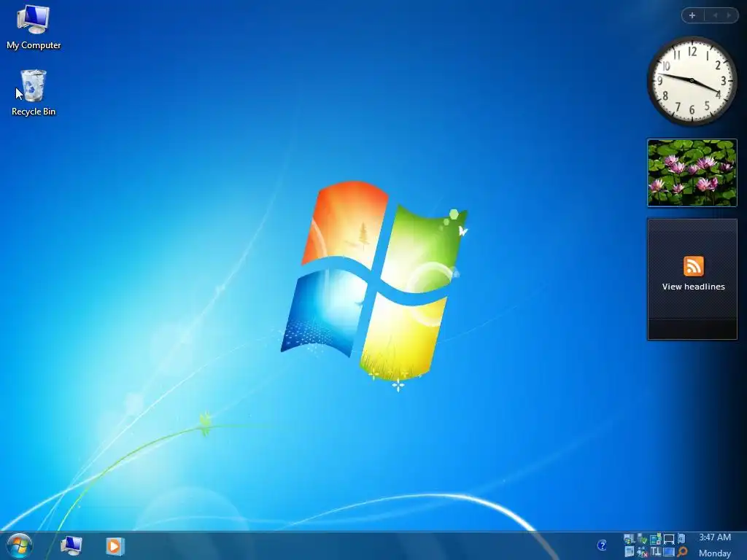Click the orange RSS feed icon

[x=693, y=266]
